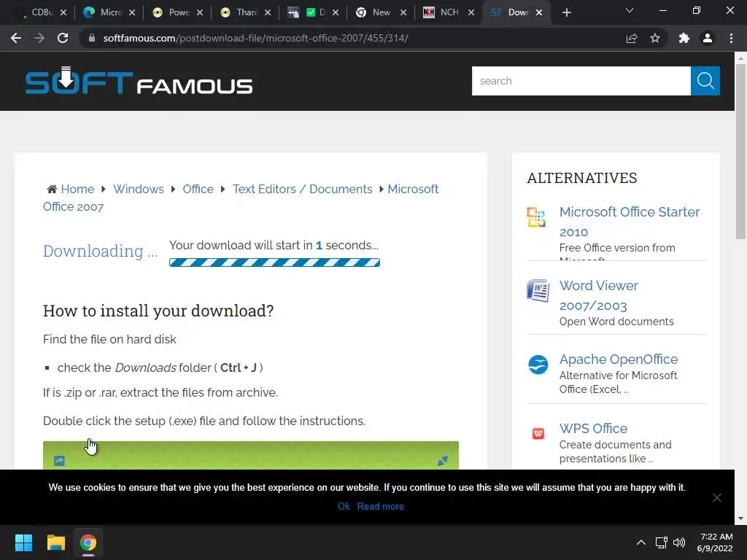Click the Word Viewer icon
The height and width of the screenshot is (560, 747).
[x=538, y=290]
